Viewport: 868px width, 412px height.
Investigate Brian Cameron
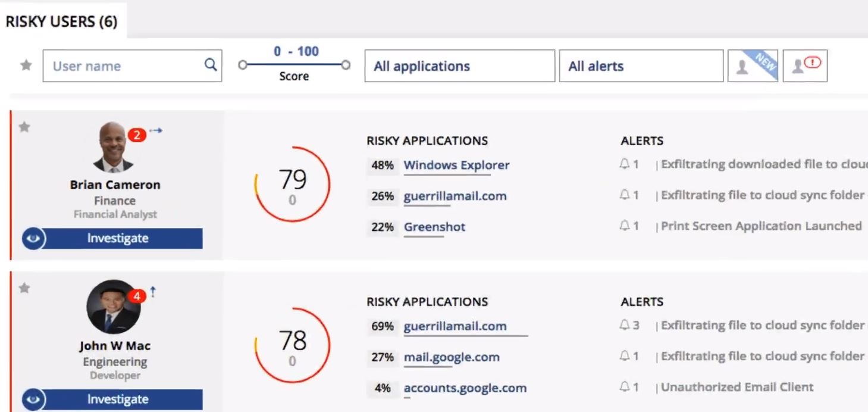coord(118,238)
